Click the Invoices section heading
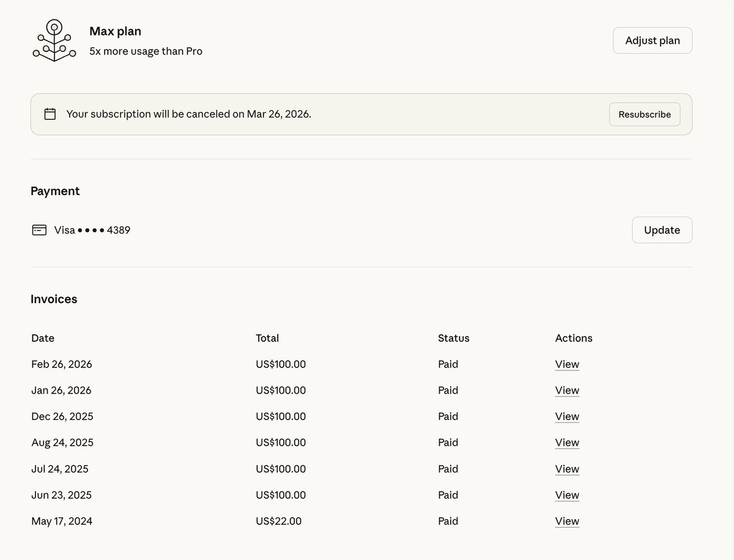The width and height of the screenshot is (734, 560). (54, 299)
